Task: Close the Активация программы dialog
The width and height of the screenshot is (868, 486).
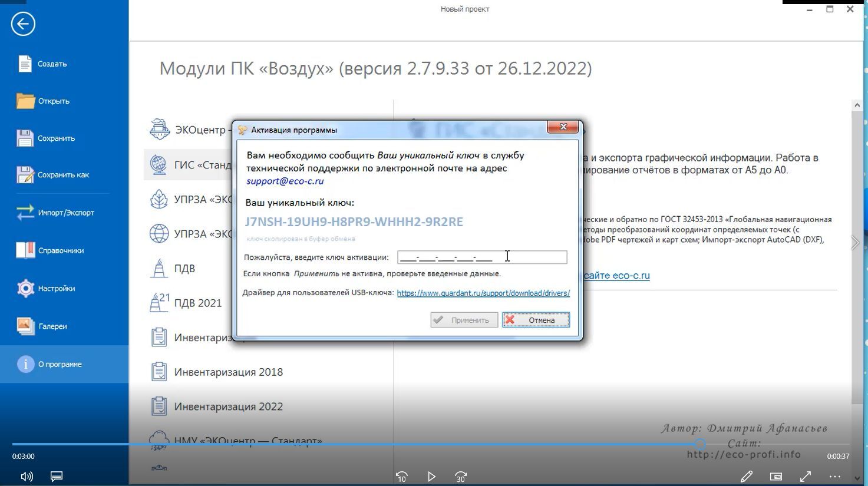Action: [x=563, y=127]
